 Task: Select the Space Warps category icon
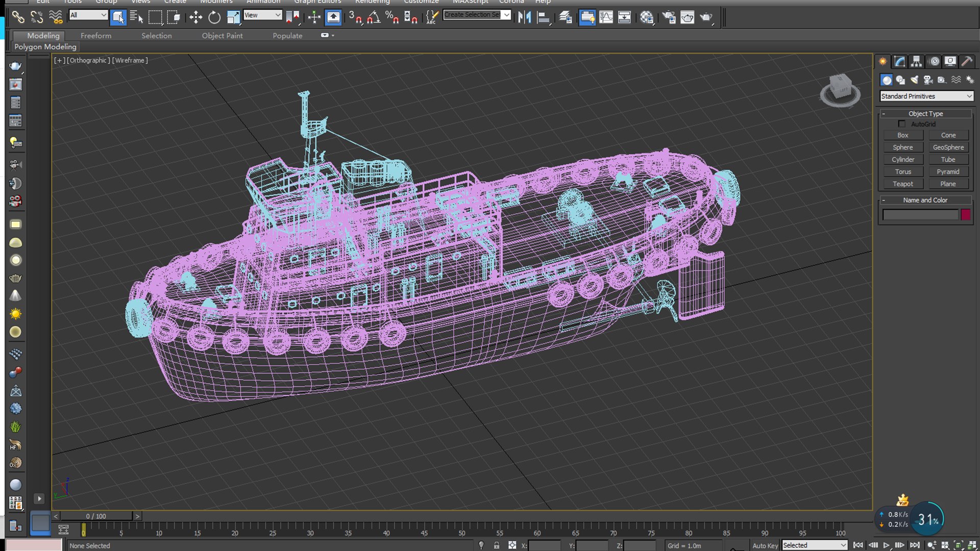coord(956,80)
